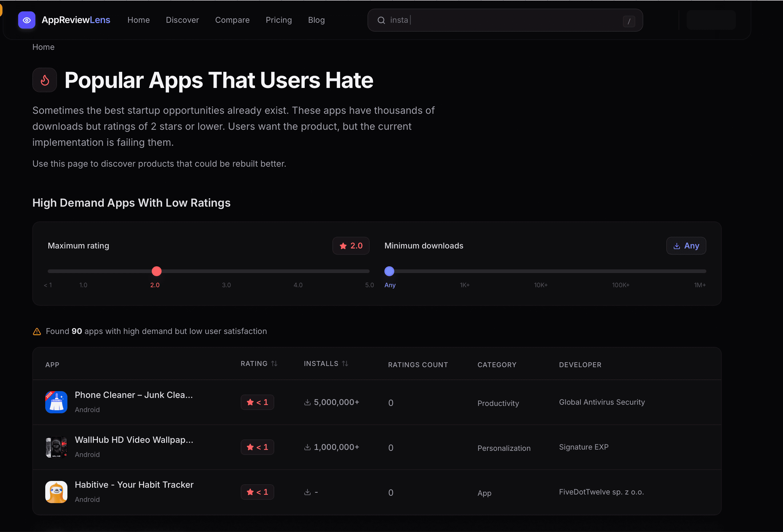Click the WallHub HD Video Wallpaper app thumbnail
The height and width of the screenshot is (532, 783).
tap(56, 447)
